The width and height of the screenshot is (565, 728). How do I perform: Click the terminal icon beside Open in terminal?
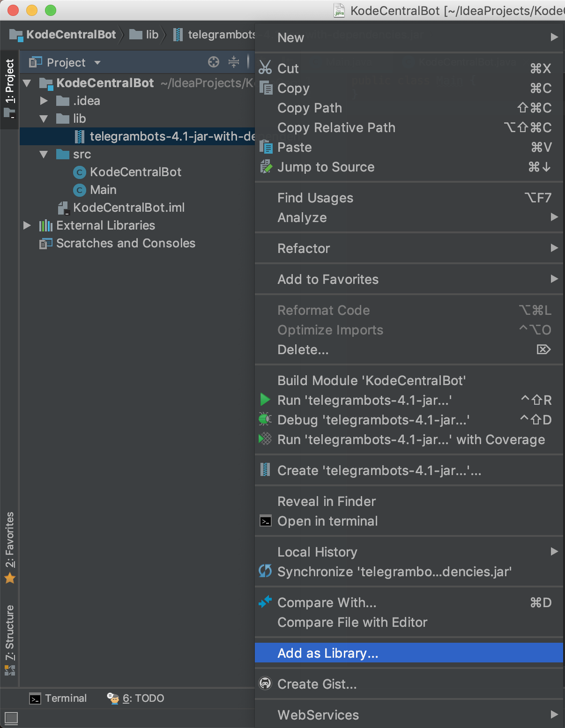(x=266, y=521)
